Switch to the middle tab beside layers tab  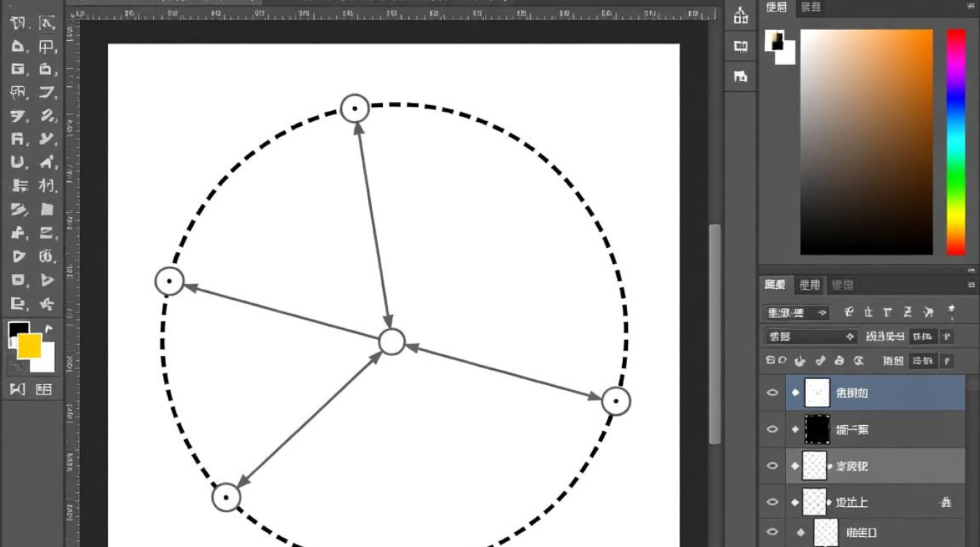(809, 285)
